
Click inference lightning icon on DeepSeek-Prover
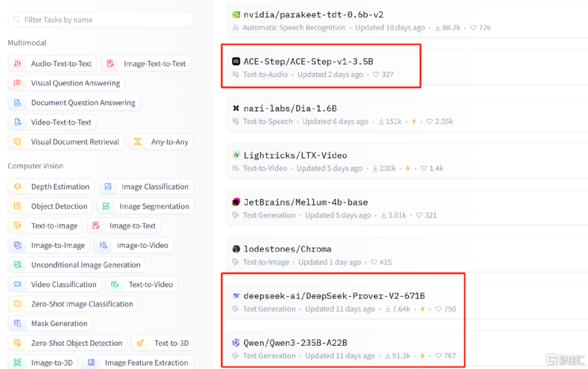tap(422, 309)
